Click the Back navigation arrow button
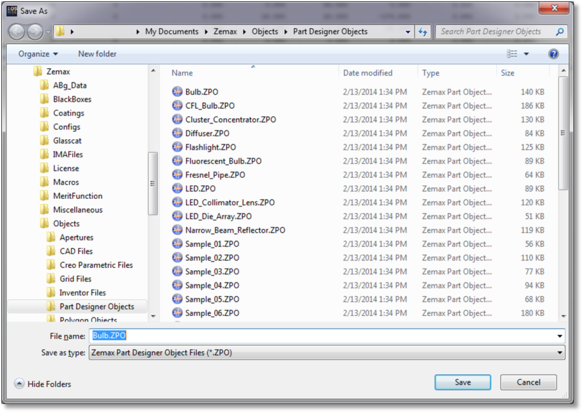Screen dimensions: 583x413 [x=17, y=32]
